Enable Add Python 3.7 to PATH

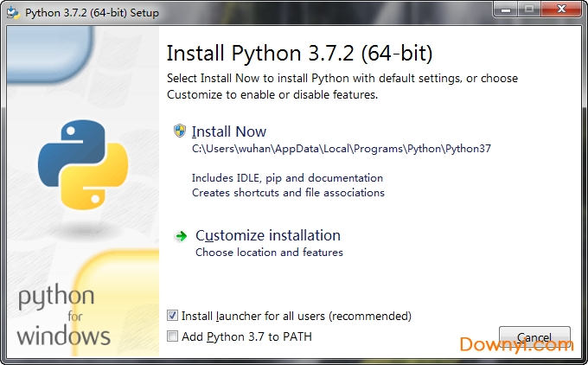(172, 336)
